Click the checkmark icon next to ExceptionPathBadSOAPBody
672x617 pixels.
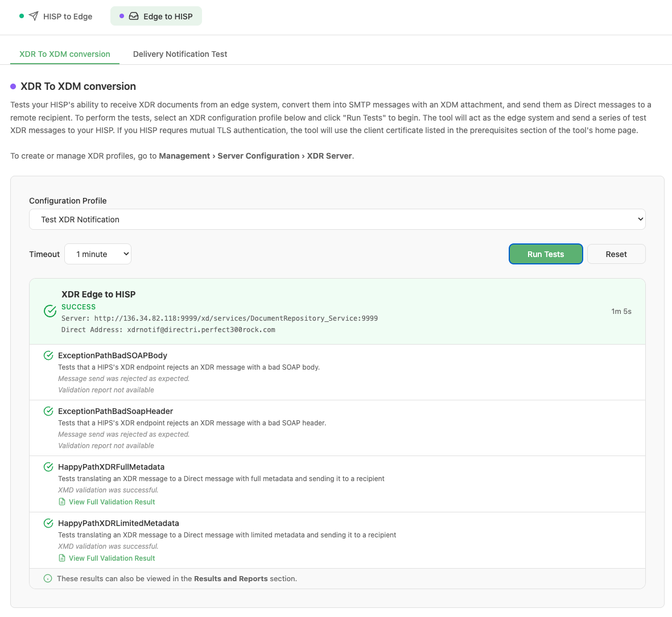(x=48, y=355)
